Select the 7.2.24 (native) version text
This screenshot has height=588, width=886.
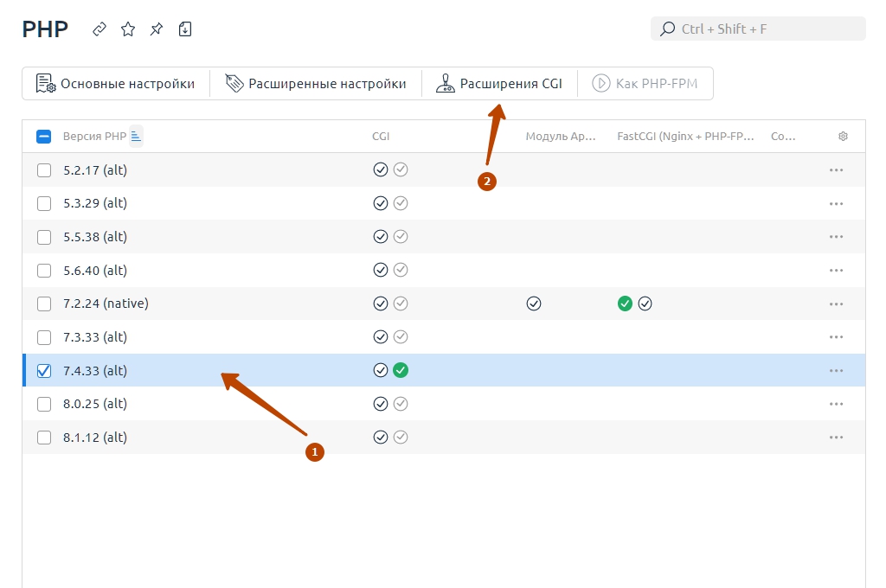[x=106, y=304]
